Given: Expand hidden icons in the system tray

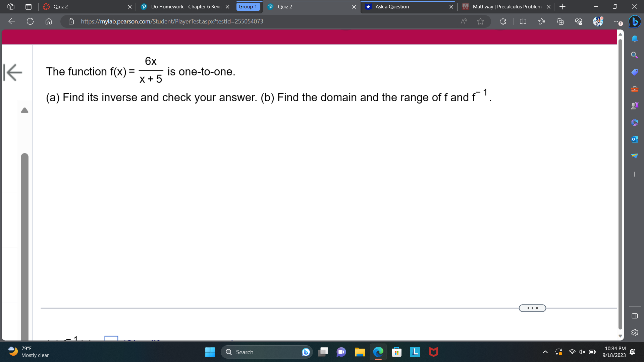Looking at the screenshot, I should (x=545, y=352).
